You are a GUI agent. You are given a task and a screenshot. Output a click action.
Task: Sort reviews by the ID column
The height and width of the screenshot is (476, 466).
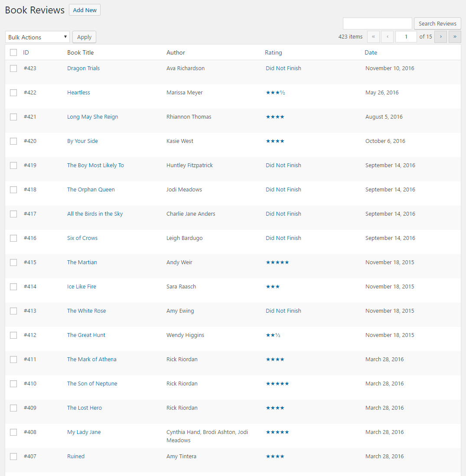26,52
